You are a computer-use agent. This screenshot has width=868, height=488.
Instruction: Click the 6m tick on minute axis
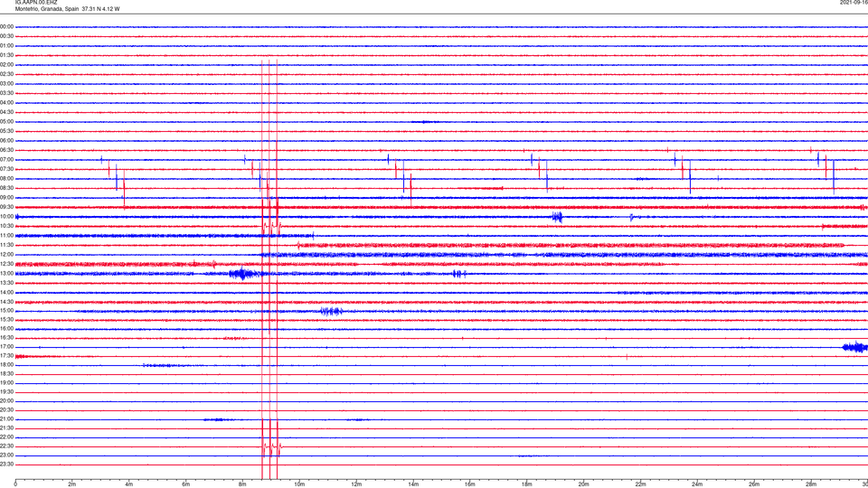(186, 484)
